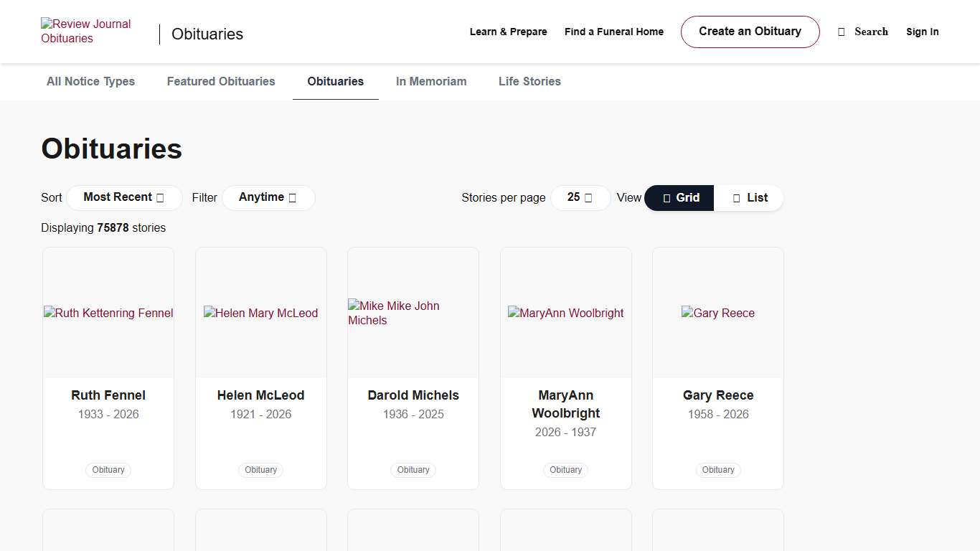Go to the In Memoriam tab
980x551 pixels.
point(431,82)
